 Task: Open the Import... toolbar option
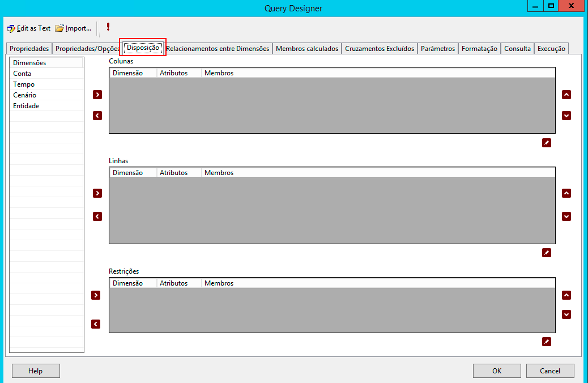coord(73,28)
